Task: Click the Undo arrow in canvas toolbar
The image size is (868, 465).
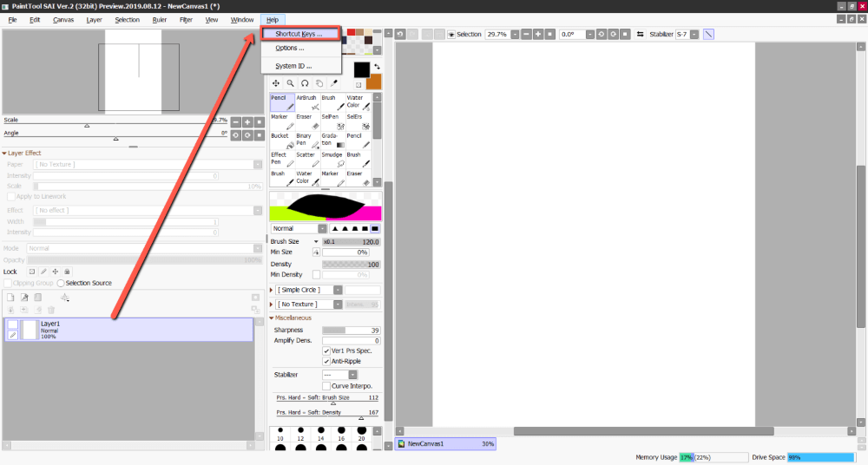Action: (400, 35)
